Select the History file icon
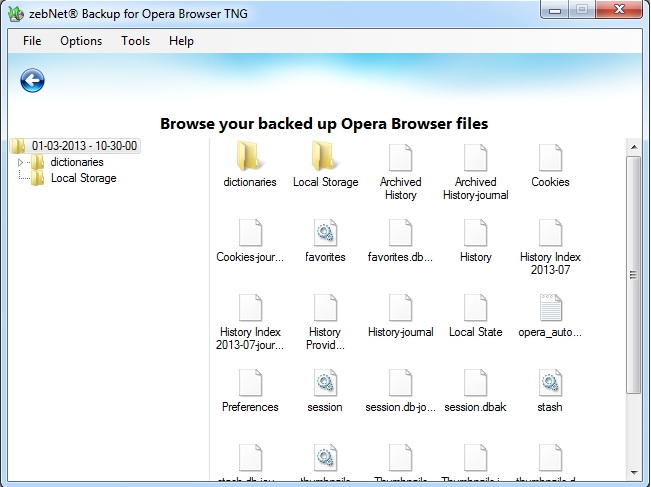Screen dimensions: 651x487 (x=475, y=232)
